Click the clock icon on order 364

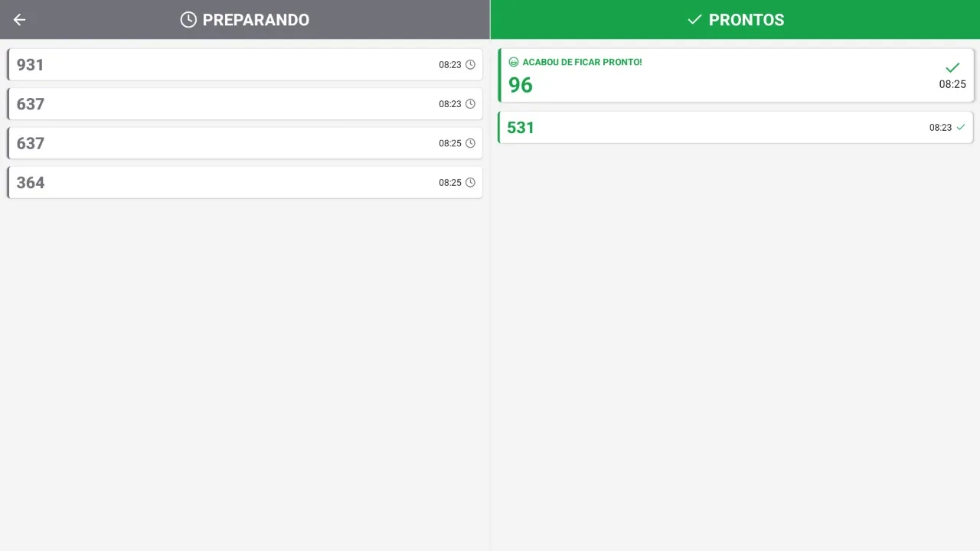coord(470,183)
